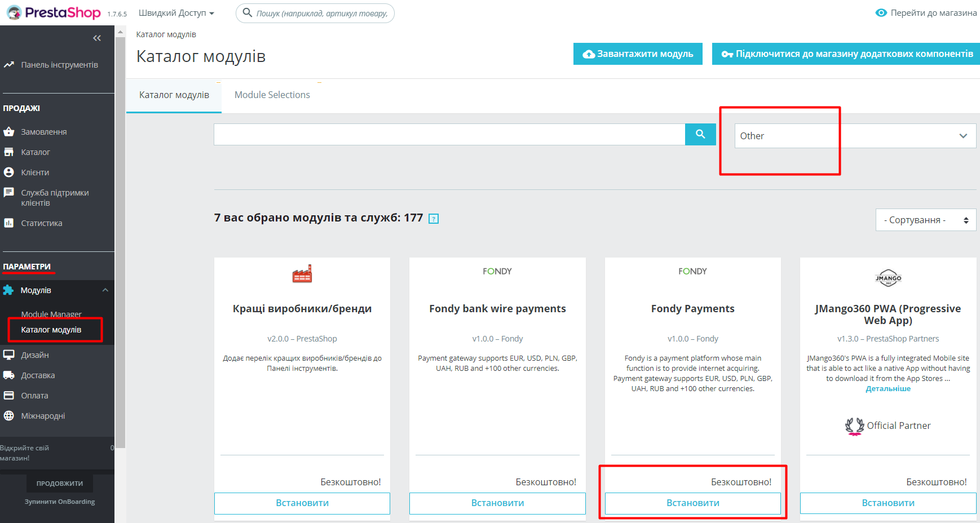This screenshot has width=980, height=523.
Task: Click the JMango logo
Action: pos(888,278)
